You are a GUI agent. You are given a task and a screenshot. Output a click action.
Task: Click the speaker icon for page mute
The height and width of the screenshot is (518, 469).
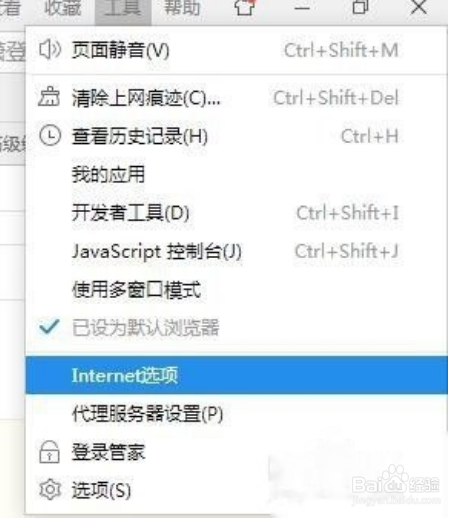point(50,50)
